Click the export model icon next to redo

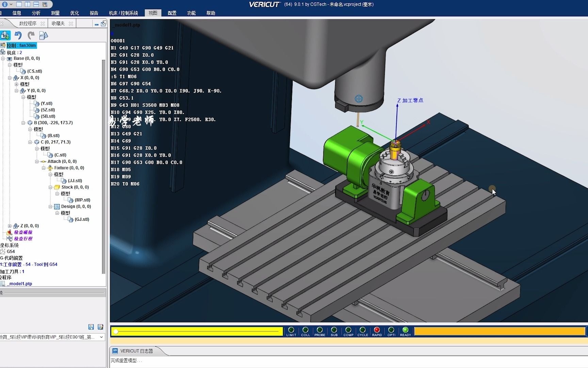pyautogui.click(x=44, y=35)
